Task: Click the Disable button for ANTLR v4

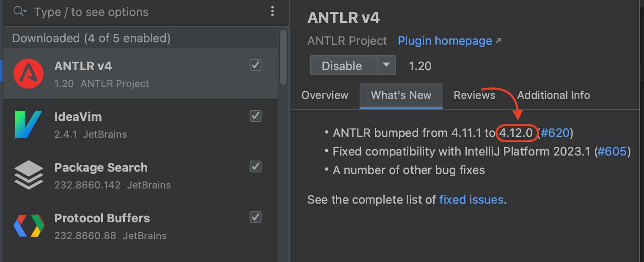Action: coord(343,65)
